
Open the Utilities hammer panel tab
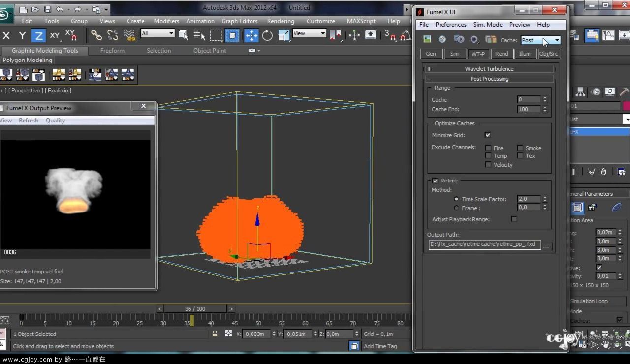point(624,91)
